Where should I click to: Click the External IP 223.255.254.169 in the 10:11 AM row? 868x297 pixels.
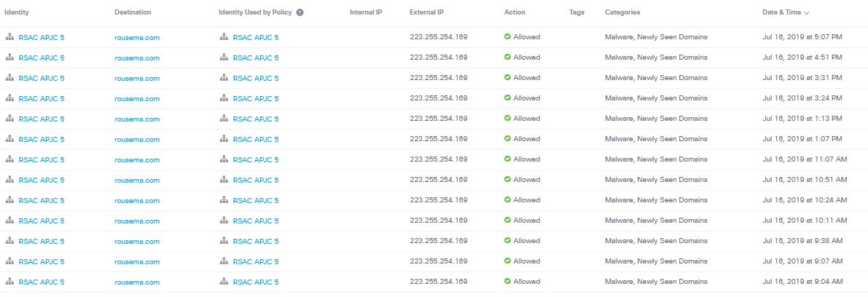tap(439, 220)
